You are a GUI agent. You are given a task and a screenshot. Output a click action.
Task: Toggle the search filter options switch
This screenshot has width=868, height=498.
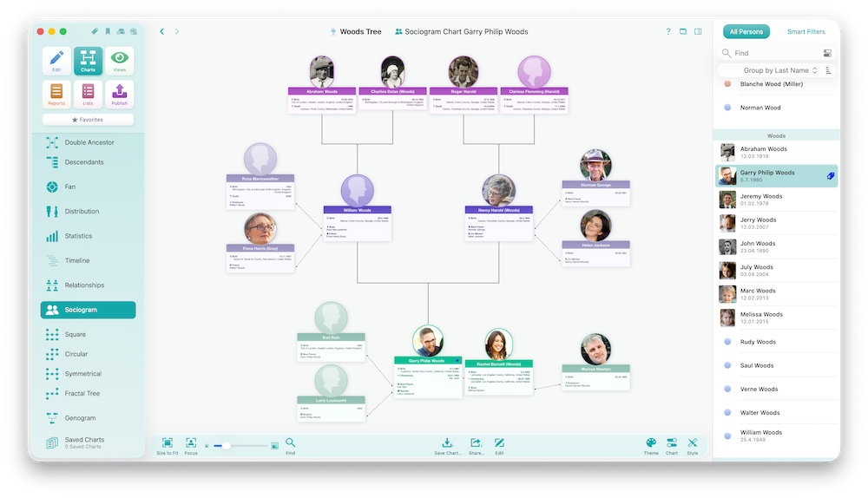tap(827, 53)
